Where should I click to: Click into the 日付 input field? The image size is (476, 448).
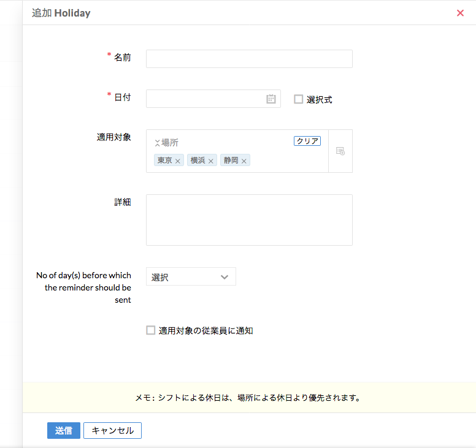205,99
